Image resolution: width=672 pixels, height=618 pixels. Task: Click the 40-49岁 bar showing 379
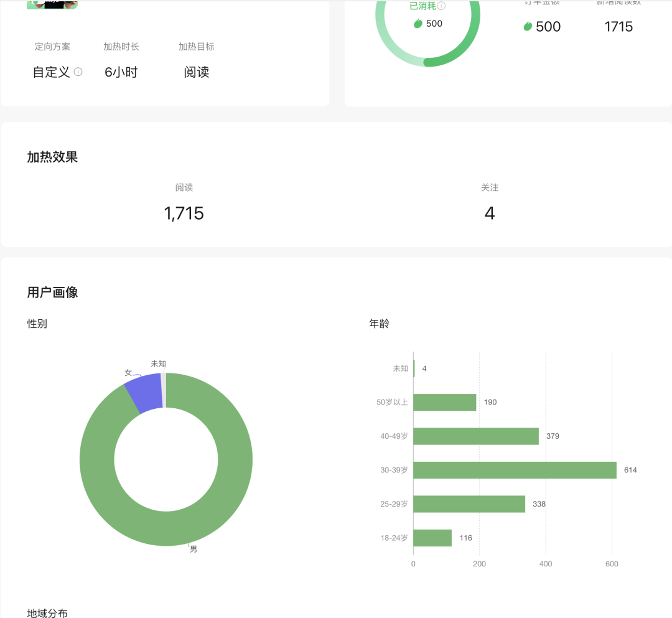(476, 436)
